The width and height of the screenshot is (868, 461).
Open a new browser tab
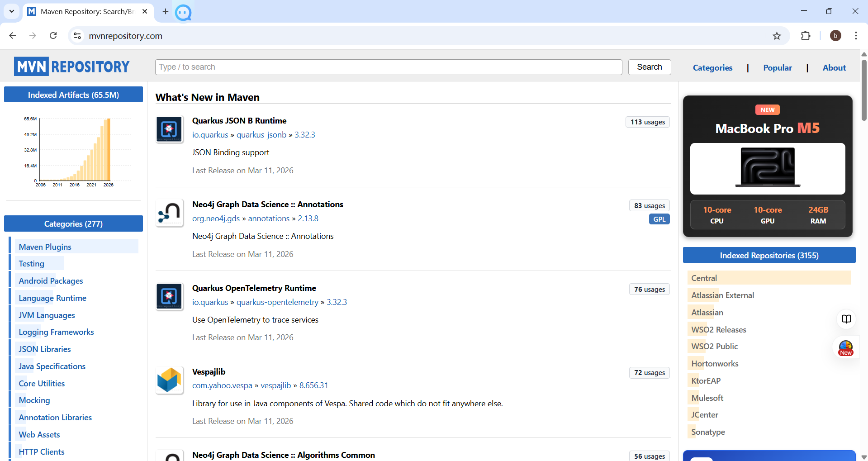click(x=165, y=11)
